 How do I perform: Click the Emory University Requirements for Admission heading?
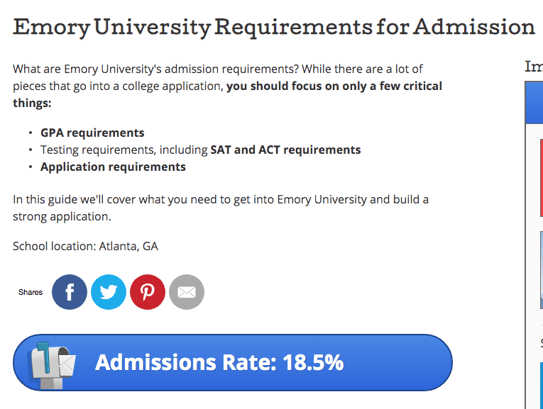point(274,27)
